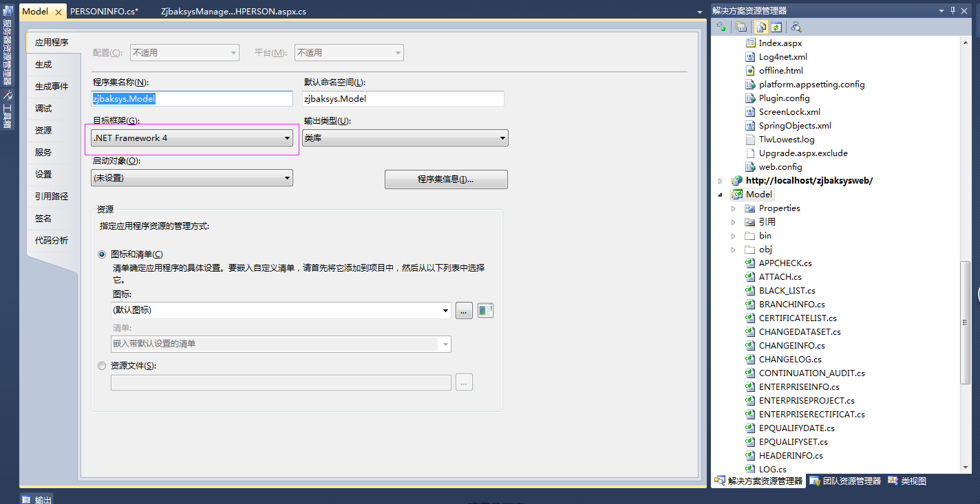Click the 程序集名称 assembly name text field
980x504 pixels.
pyautogui.click(x=192, y=98)
